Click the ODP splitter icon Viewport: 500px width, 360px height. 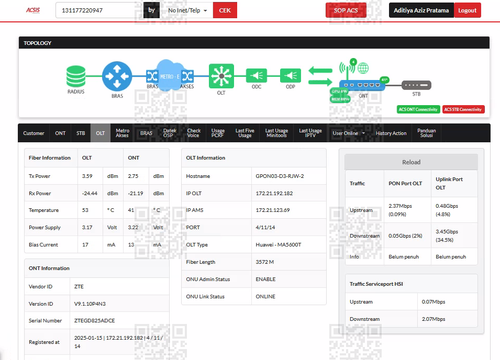[x=290, y=76]
